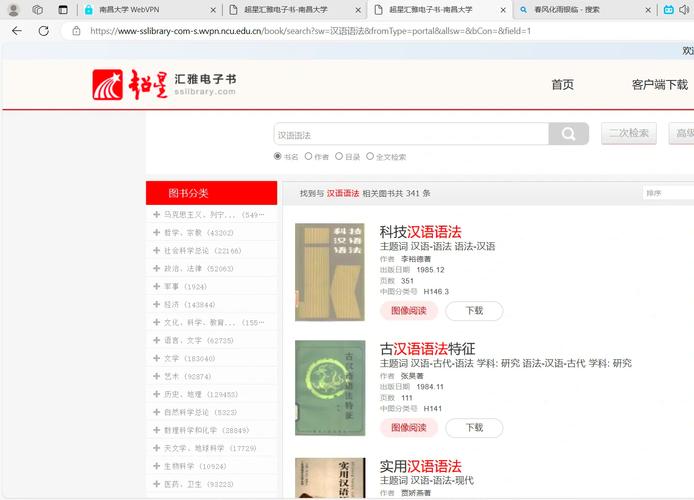Click the 科技汉语语法 book cover thumbnail
The height and width of the screenshot is (500, 694).
[330, 272]
